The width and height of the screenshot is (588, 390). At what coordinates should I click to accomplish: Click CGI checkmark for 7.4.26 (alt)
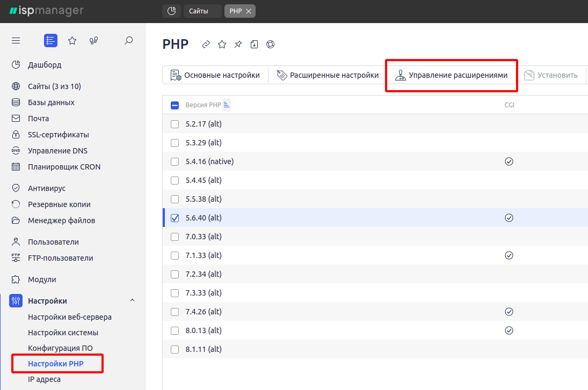click(509, 312)
